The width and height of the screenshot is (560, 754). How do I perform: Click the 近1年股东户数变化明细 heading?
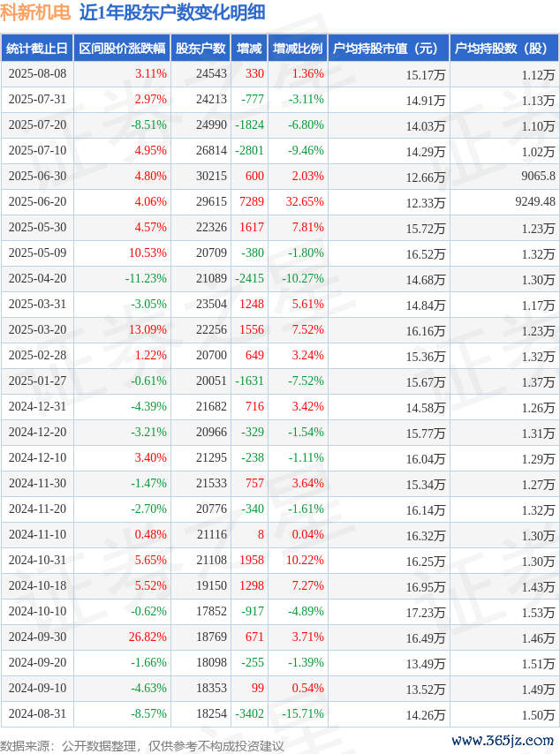pyautogui.click(x=172, y=12)
